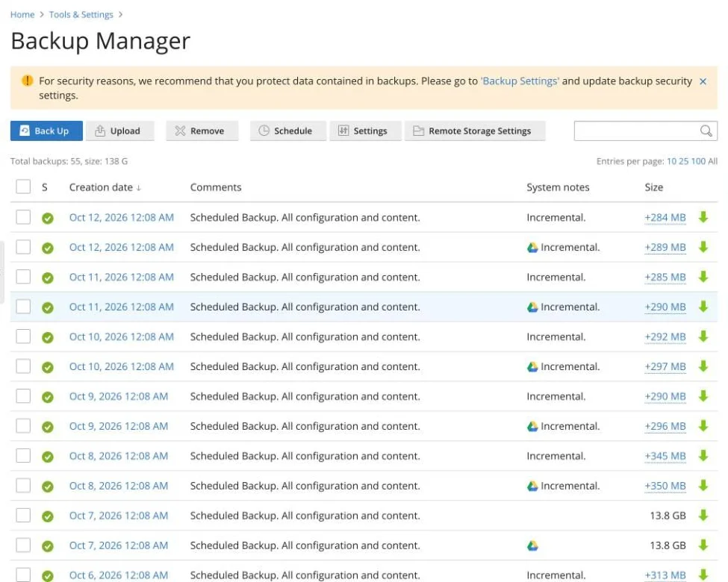The height and width of the screenshot is (582, 728).
Task: Click green status checkmark of +285 MB backup
Action: click(x=47, y=278)
